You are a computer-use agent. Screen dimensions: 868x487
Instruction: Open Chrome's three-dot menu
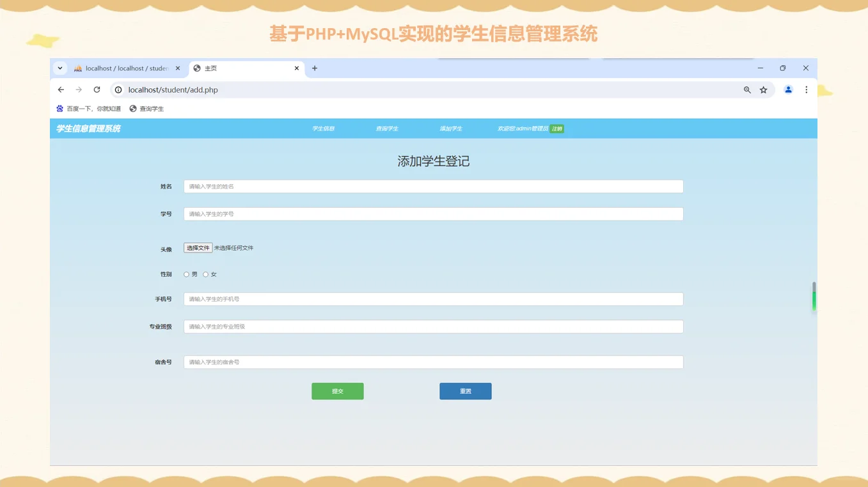pos(806,89)
